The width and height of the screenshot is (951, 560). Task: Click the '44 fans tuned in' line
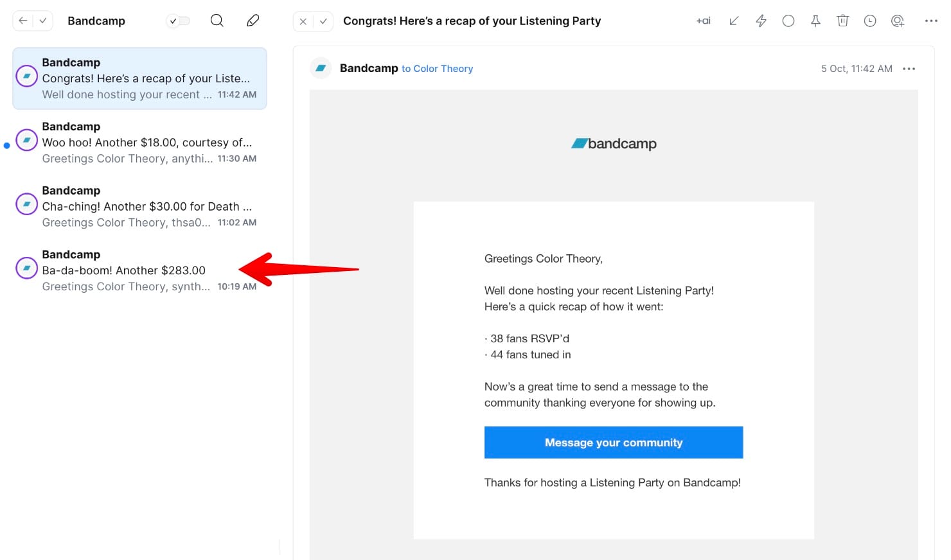pyautogui.click(x=528, y=354)
